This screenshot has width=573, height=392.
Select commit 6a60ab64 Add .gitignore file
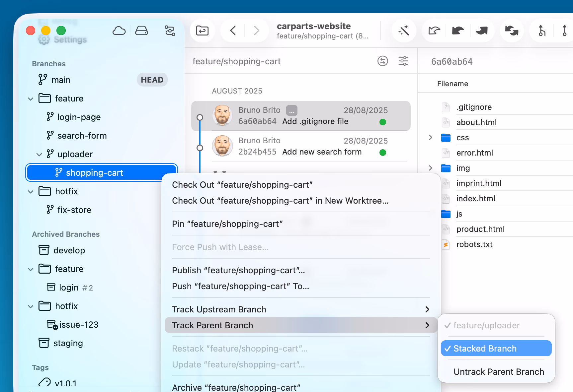click(301, 116)
